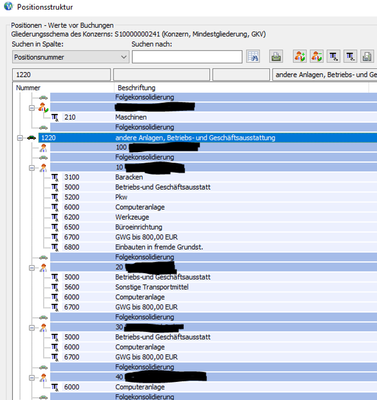377x400 pixels.
Task: Select the 1220 andere Anlagen row
Action: pyautogui.click(x=208, y=138)
